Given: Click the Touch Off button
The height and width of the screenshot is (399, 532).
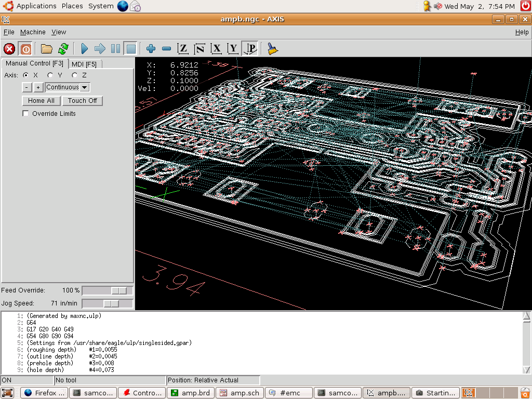Looking at the screenshot, I should click(x=82, y=100).
